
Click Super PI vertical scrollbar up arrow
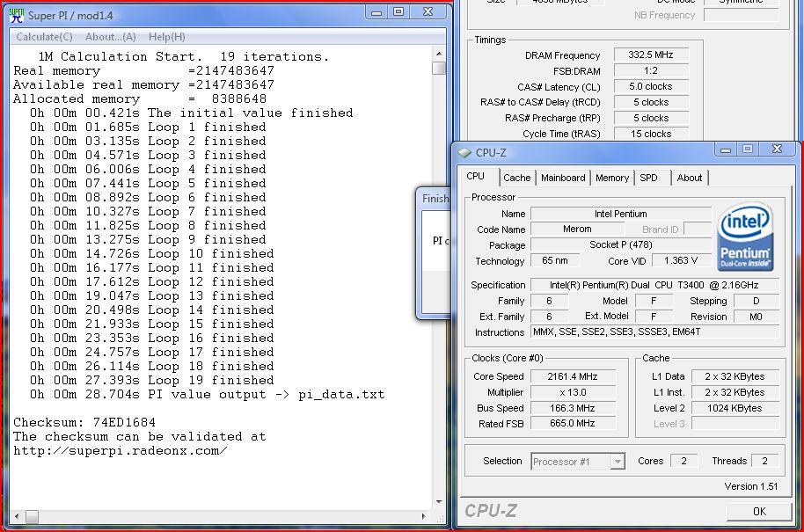click(x=439, y=54)
